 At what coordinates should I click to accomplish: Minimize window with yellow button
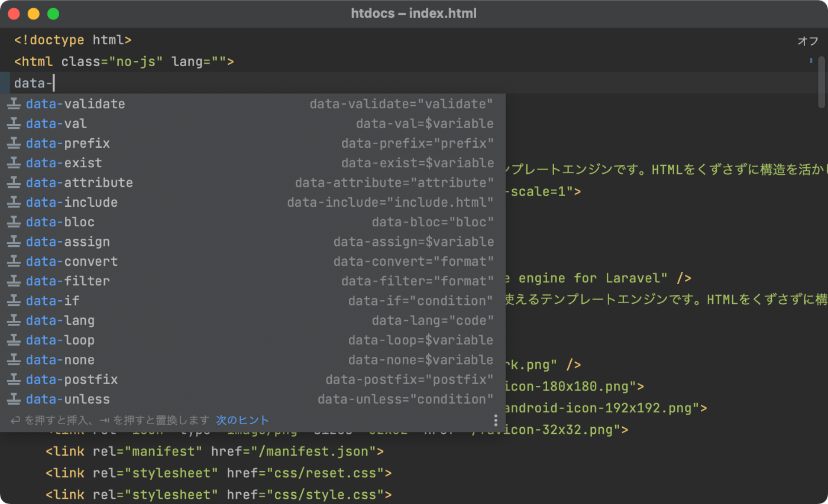(34, 14)
